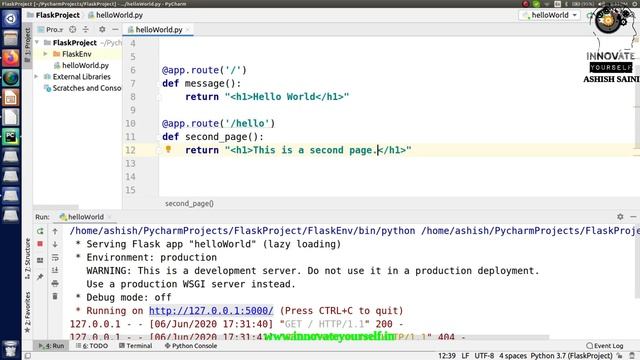Image resolution: width=640 pixels, height=360 pixels.
Task: Click the 12:39 cursor position indicator
Action: pyautogui.click(x=447, y=356)
